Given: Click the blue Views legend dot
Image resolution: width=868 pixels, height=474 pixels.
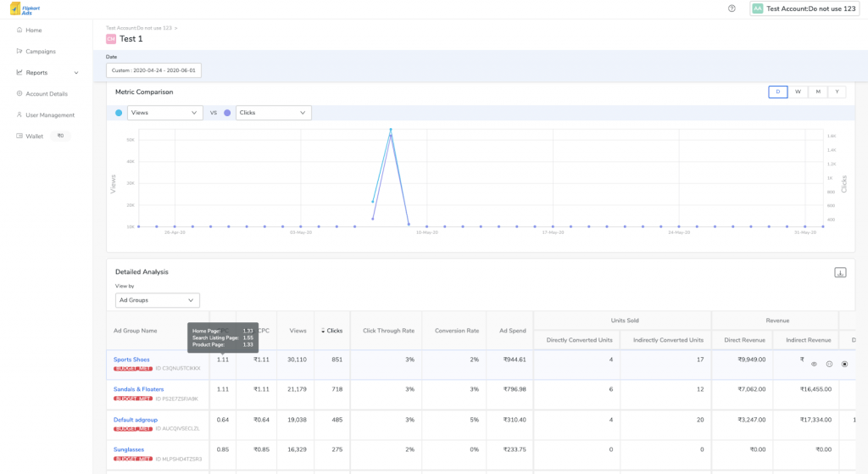Looking at the screenshot, I should pos(119,113).
